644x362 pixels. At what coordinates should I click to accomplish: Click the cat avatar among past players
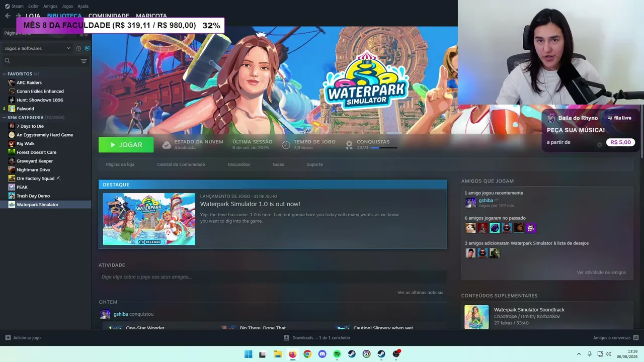click(470, 228)
